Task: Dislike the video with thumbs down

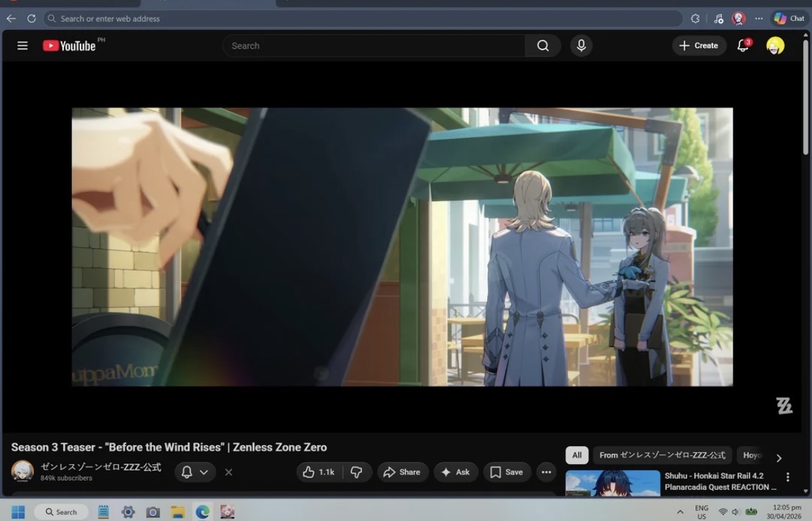Action: tap(356, 472)
